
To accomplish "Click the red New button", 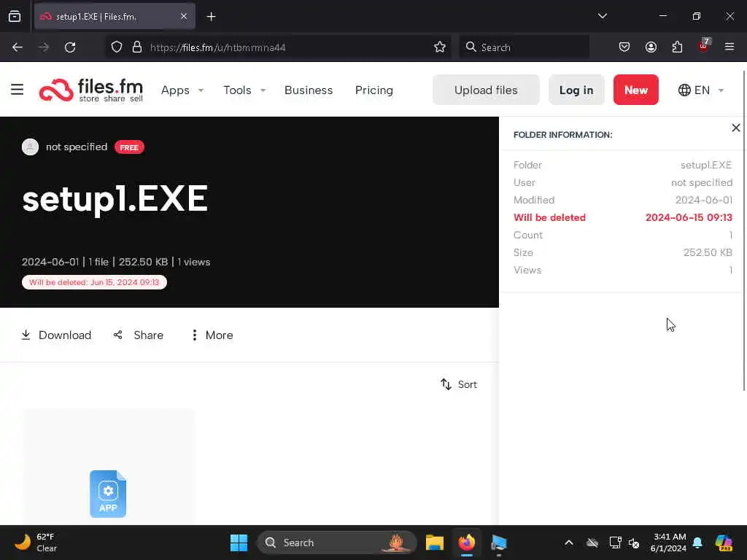I will point(636,90).
